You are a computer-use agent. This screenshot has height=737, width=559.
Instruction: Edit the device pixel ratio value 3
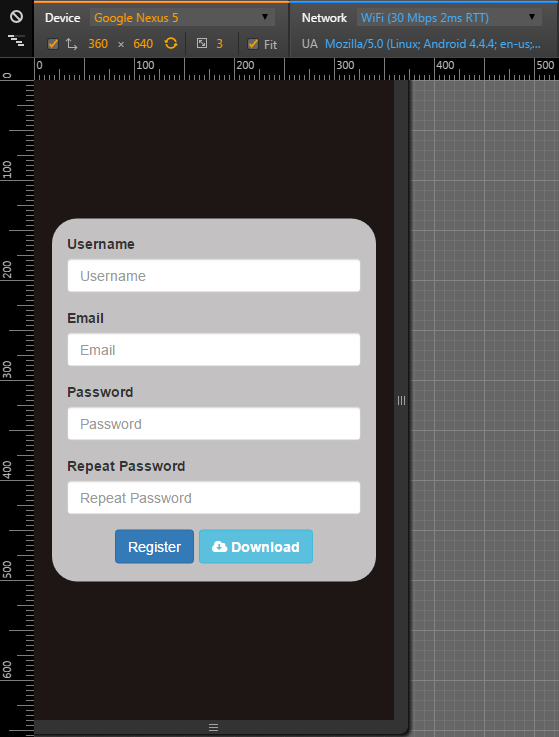219,44
